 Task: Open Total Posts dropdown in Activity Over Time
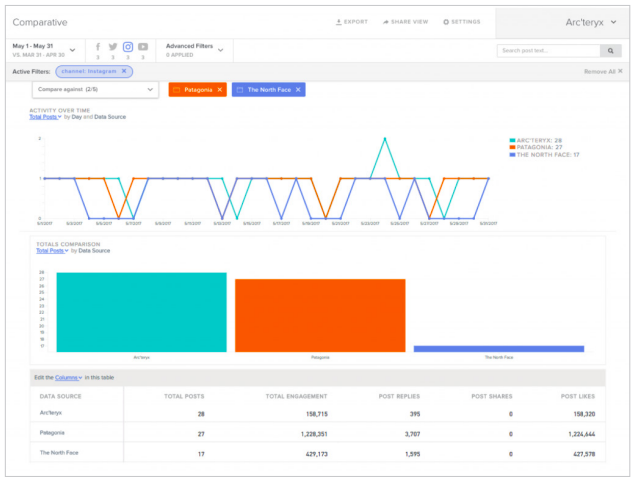click(x=45, y=117)
